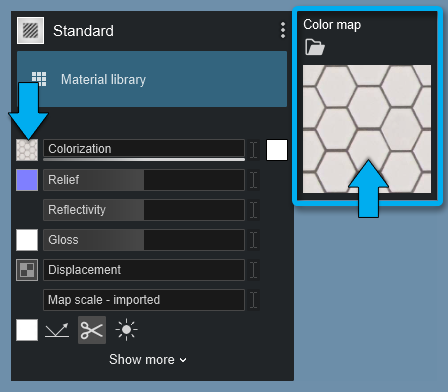The height and width of the screenshot is (392, 448).
Task: Click the text cursor icon beside Gloss
Action: click(x=254, y=240)
